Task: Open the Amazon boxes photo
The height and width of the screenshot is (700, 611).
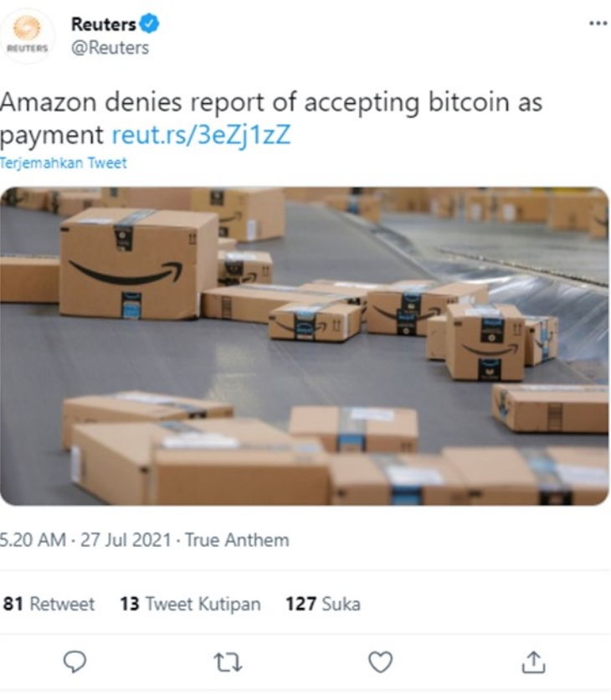Action: point(305,346)
